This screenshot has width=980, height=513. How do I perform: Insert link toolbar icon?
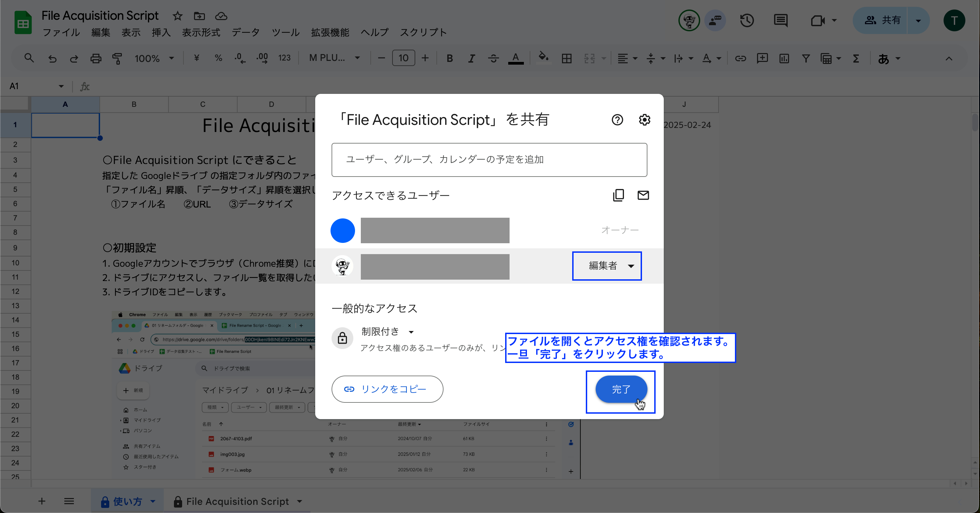[x=740, y=59]
